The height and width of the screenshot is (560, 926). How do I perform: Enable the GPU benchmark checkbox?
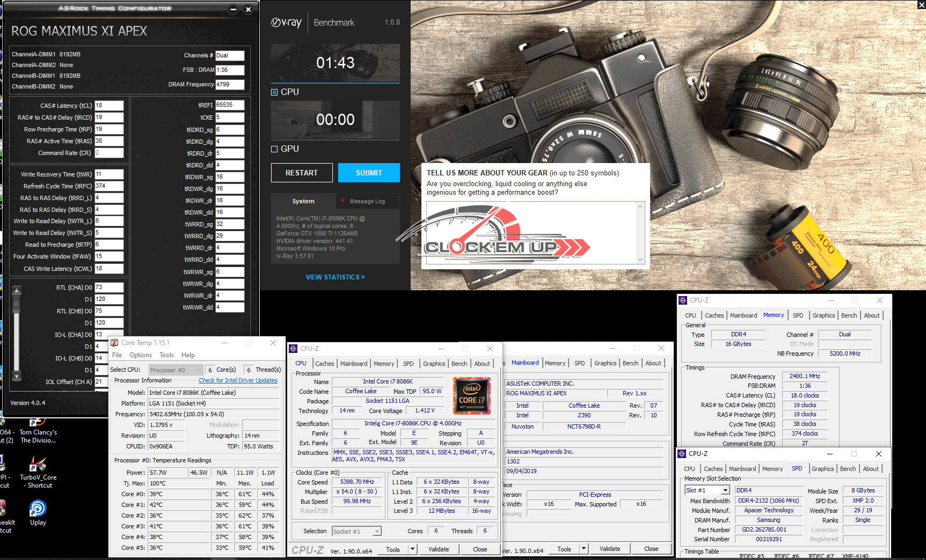(x=274, y=149)
